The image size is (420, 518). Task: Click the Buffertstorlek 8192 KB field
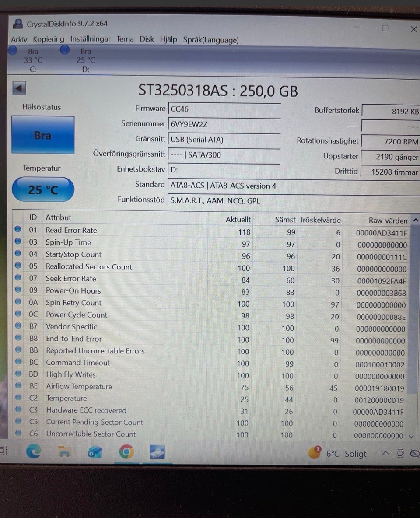[x=391, y=111]
